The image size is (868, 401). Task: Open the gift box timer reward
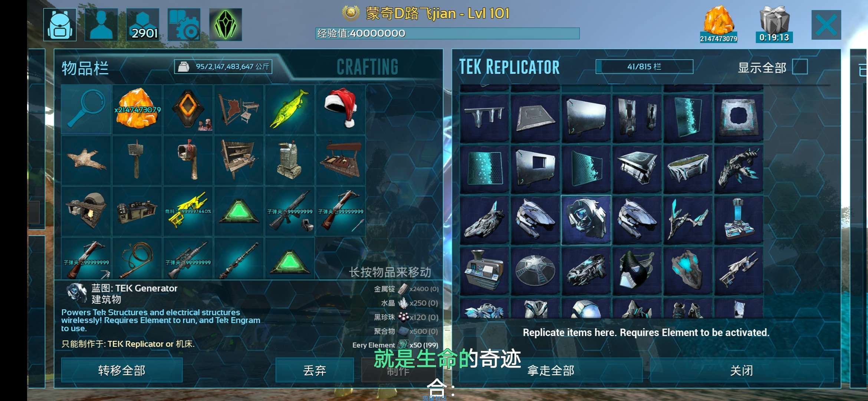coord(774,24)
